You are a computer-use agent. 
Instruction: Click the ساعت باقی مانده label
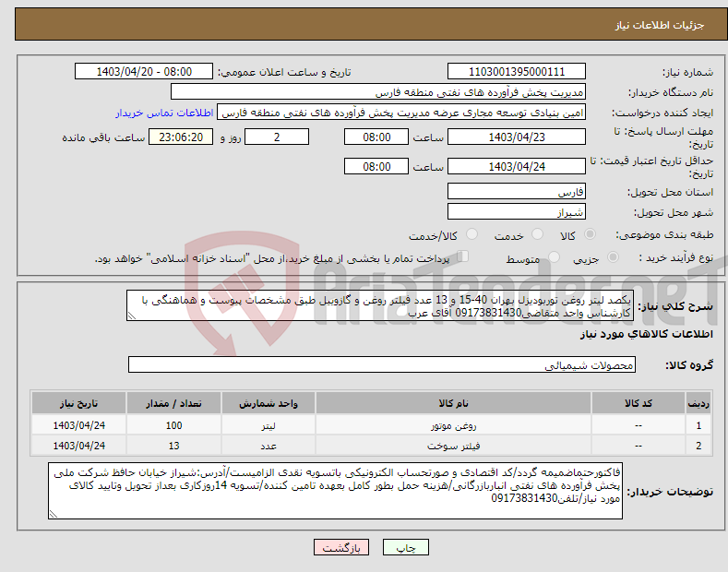[103, 137]
